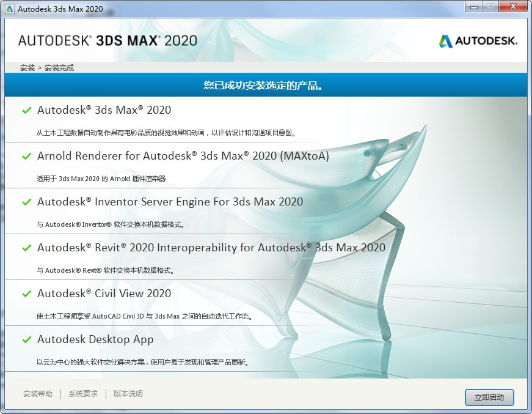
Task: Open the 系统要求 link
Action: pyautogui.click(x=83, y=394)
